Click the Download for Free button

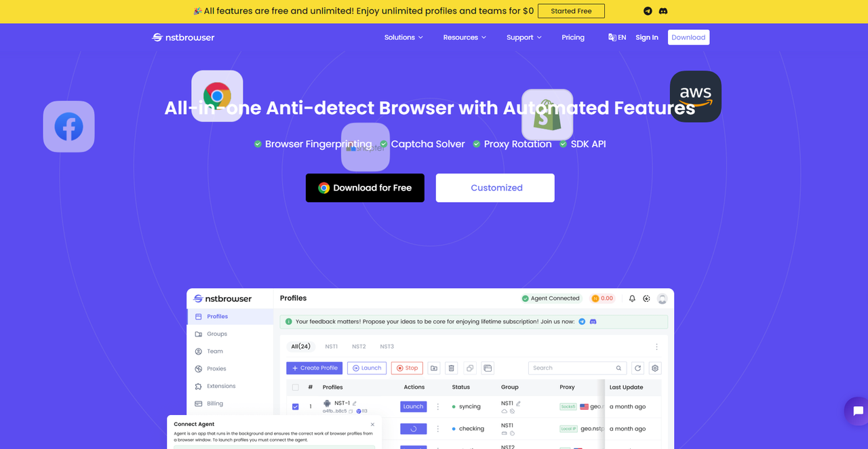coord(365,188)
